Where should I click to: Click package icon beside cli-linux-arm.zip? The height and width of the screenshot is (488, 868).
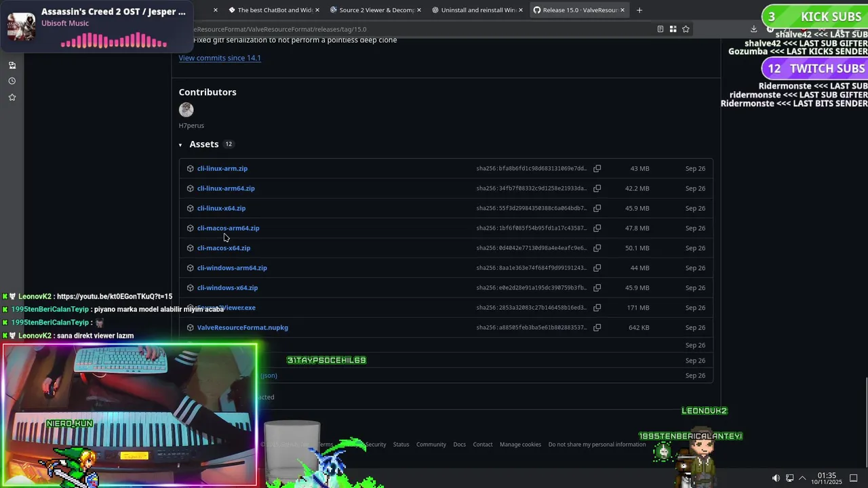(x=190, y=168)
